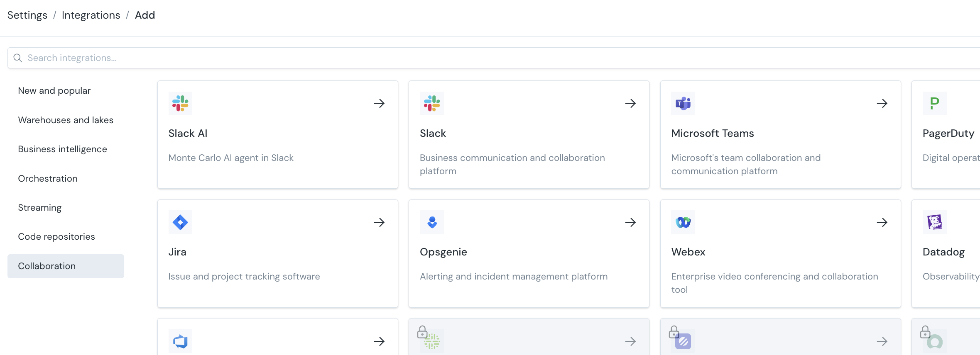
Task: Click the magnifying glass search icon
Action: 18,58
